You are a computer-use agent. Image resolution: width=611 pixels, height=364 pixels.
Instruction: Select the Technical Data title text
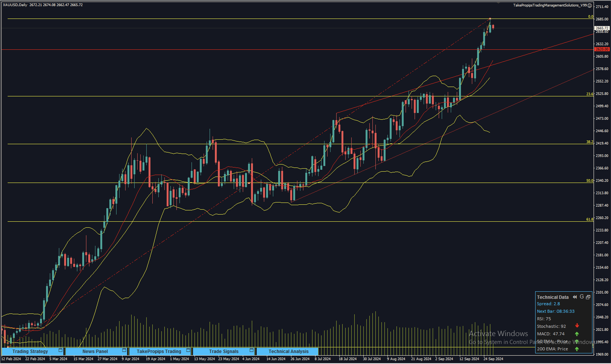(x=553, y=297)
